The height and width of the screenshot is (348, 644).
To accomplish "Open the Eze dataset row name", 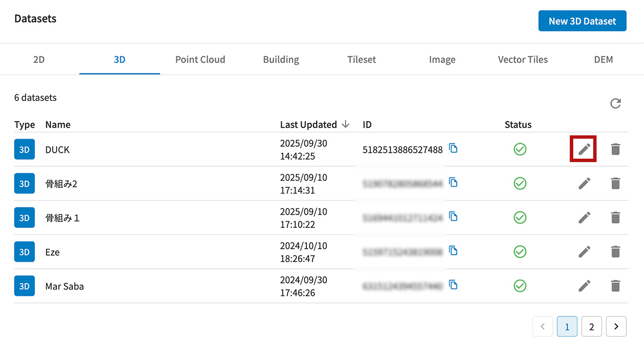I will pos(53,252).
